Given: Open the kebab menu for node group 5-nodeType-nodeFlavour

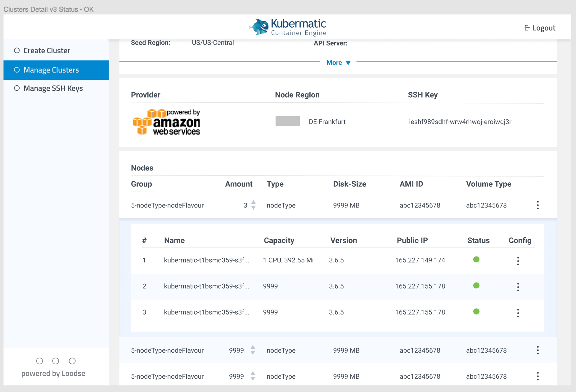Looking at the screenshot, I should (538, 205).
